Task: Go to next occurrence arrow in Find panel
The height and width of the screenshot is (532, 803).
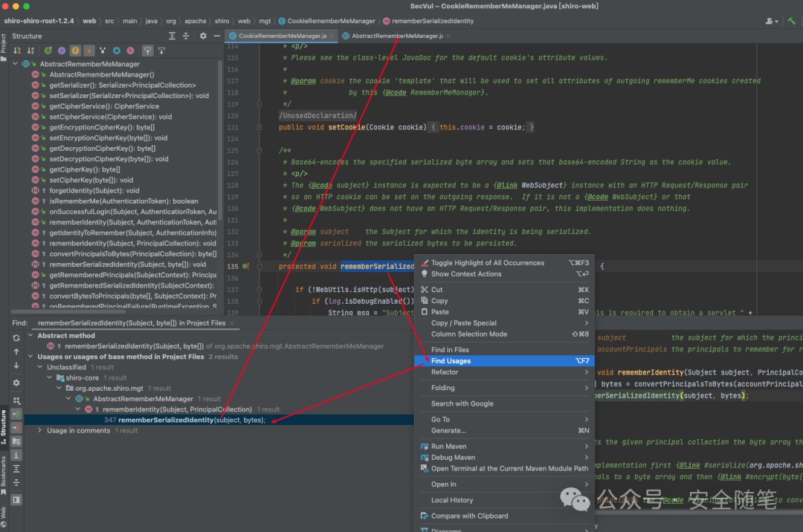Action: (16, 366)
